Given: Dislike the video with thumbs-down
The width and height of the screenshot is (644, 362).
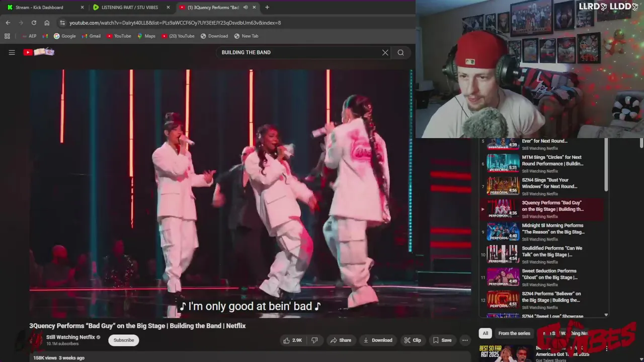Looking at the screenshot, I should click(314, 340).
